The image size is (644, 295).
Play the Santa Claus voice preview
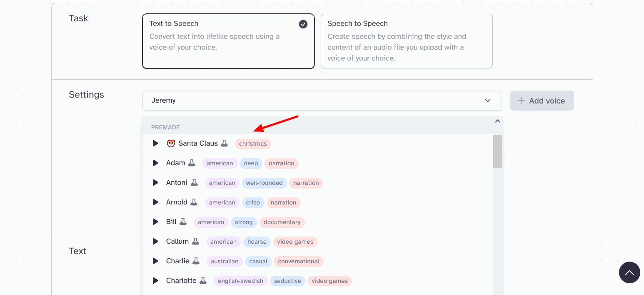point(155,144)
